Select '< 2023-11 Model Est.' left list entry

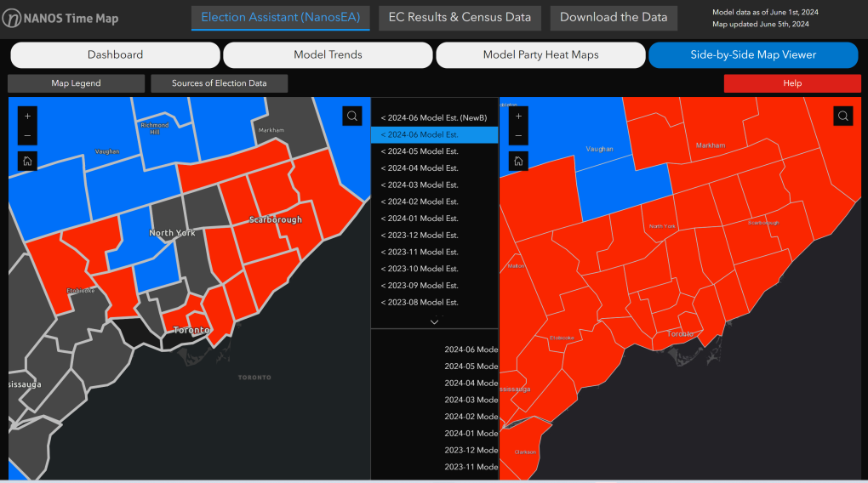[435, 252]
